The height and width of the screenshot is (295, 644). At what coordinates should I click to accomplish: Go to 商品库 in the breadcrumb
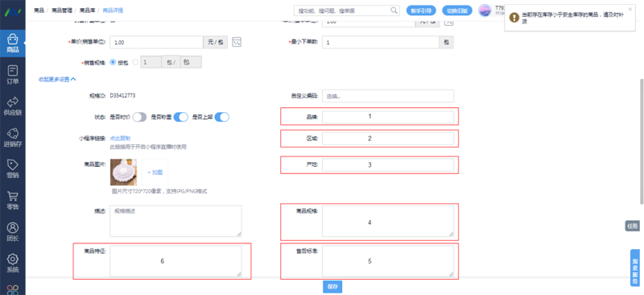pyautogui.click(x=87, y=10)
